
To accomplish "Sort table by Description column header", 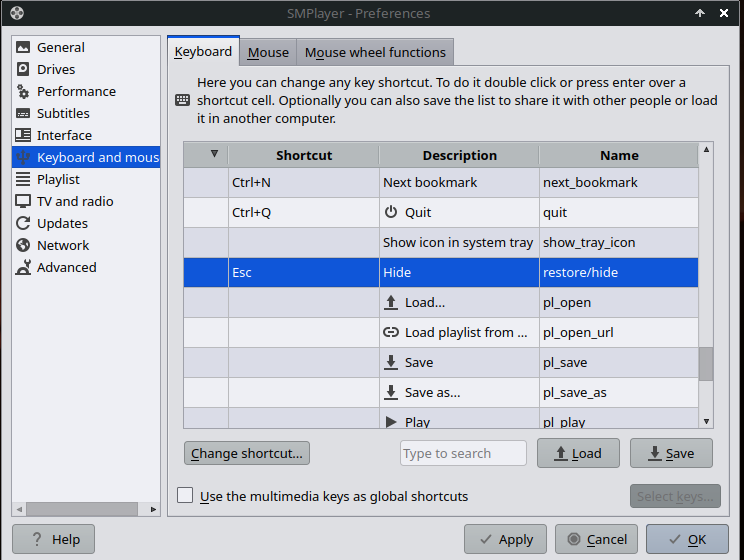I will coord(459,155).
